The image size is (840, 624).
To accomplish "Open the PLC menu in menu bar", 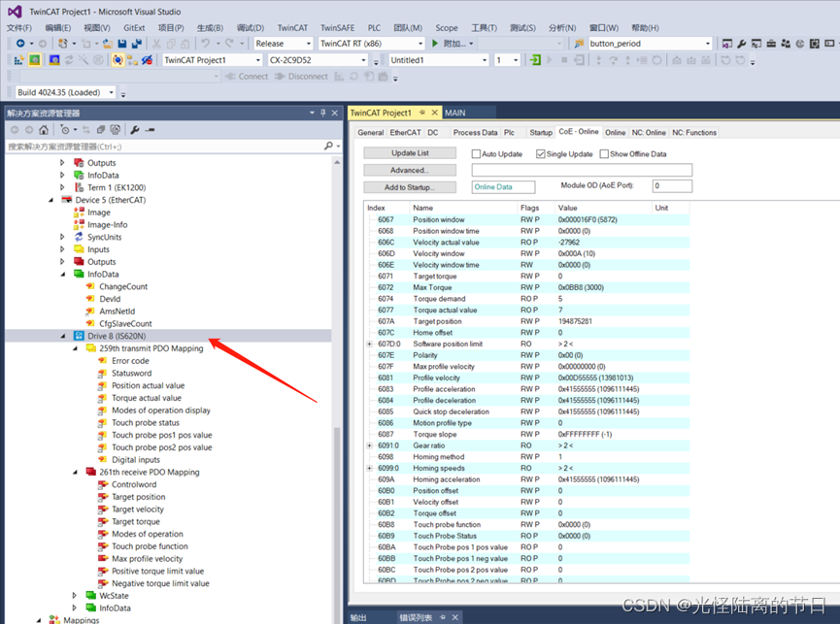I will (374, 28).
